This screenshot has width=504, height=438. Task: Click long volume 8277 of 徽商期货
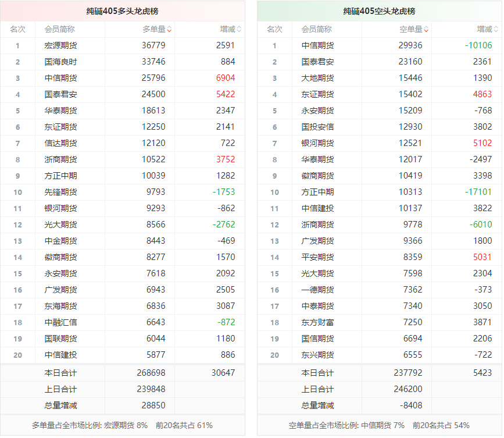click(156, 257)
